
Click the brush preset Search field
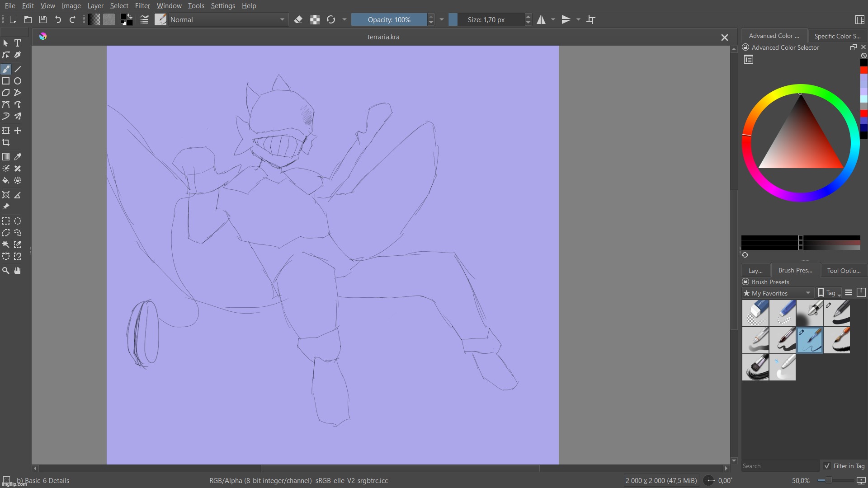point(780,466)
